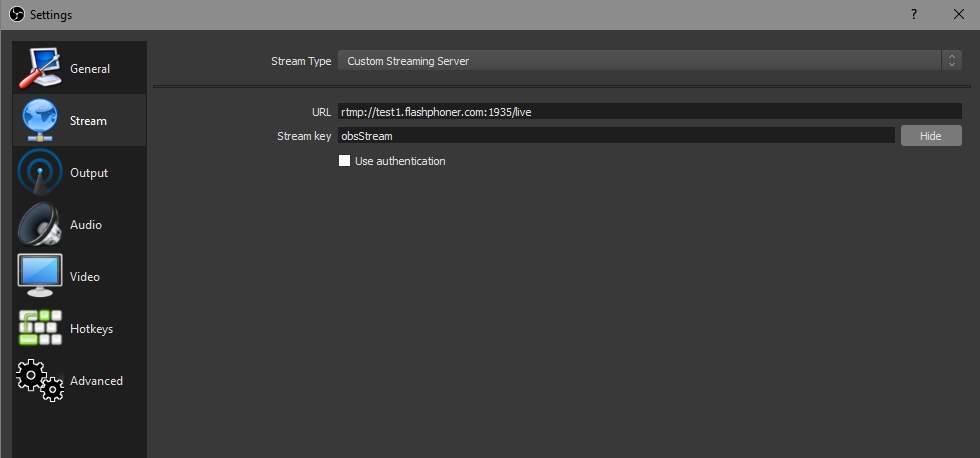980x458 pixels.
Task: Open the Stream Type combo box
Action: pos(640,61)
